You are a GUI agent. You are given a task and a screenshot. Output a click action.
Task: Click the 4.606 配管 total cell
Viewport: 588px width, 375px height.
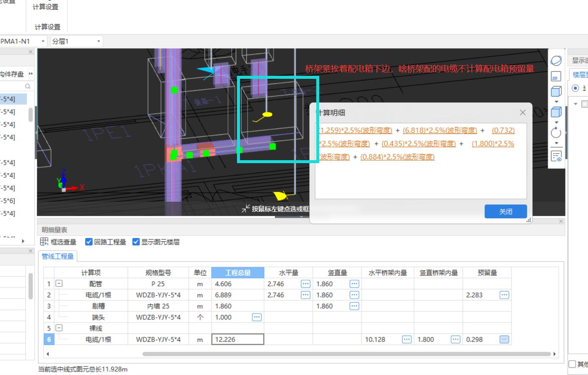[238, 284]
